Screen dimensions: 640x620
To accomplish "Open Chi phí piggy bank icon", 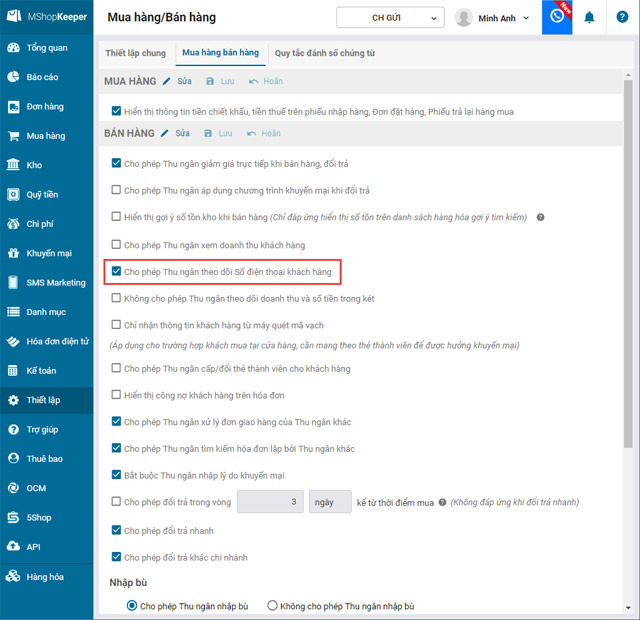I will click(x=13, y=224).
